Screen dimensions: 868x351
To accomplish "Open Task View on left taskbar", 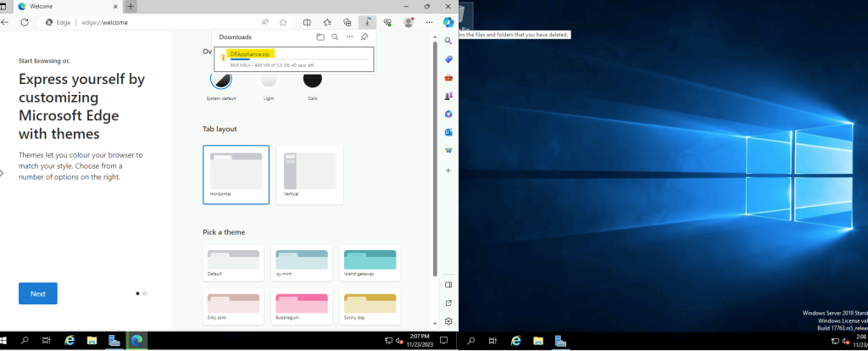I will (x=47, y=341).
